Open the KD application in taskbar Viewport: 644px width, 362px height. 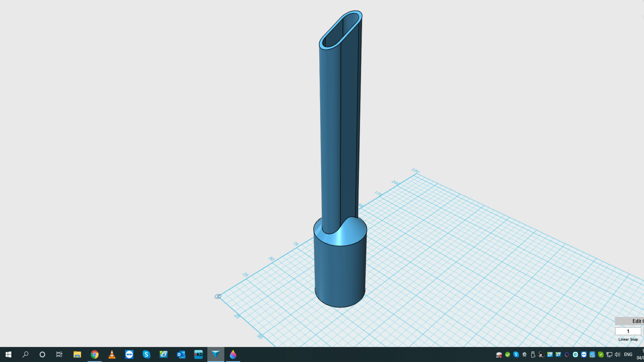point(199,354)
